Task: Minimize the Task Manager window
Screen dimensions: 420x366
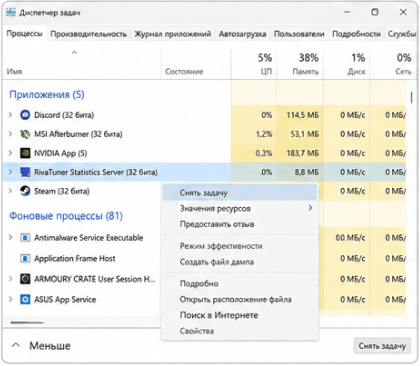Action: [x=347, y=12]
